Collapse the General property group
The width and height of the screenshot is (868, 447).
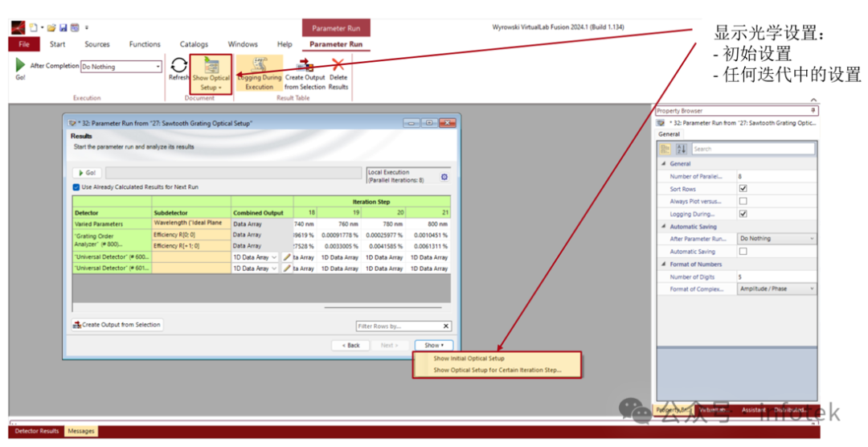[664, 164]
